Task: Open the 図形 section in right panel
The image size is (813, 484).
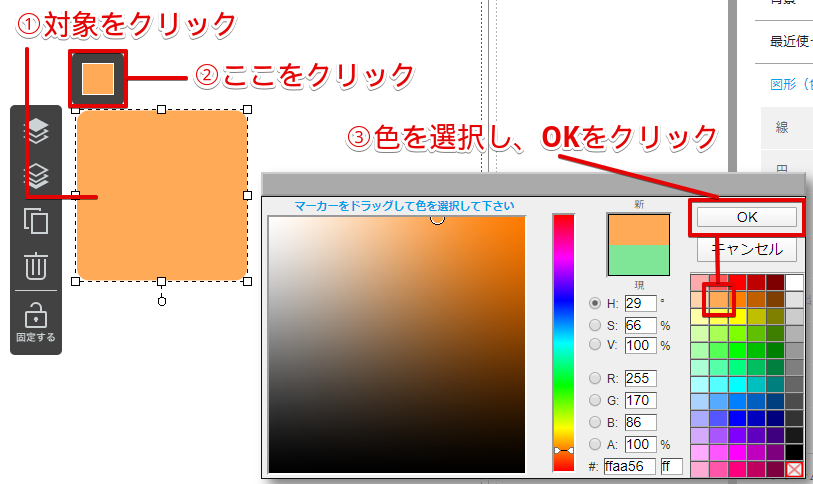Action: [790, 84]
